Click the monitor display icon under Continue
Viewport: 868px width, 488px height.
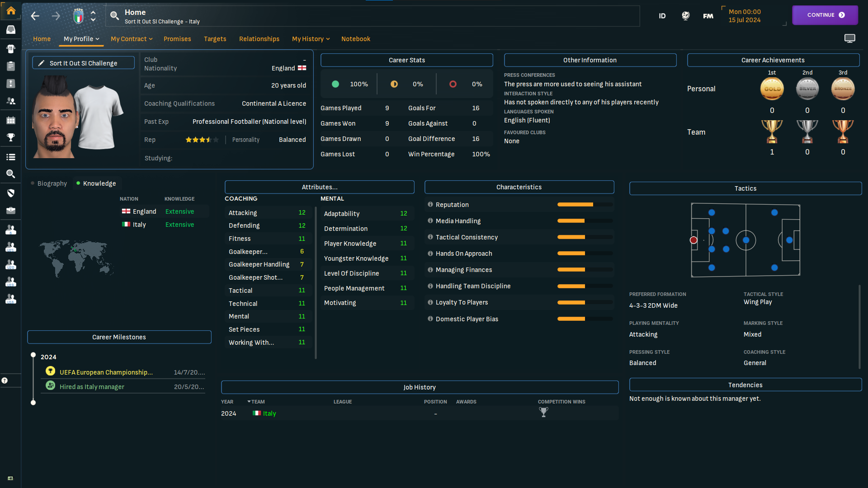pyautogui.click(x=850, y=39)
